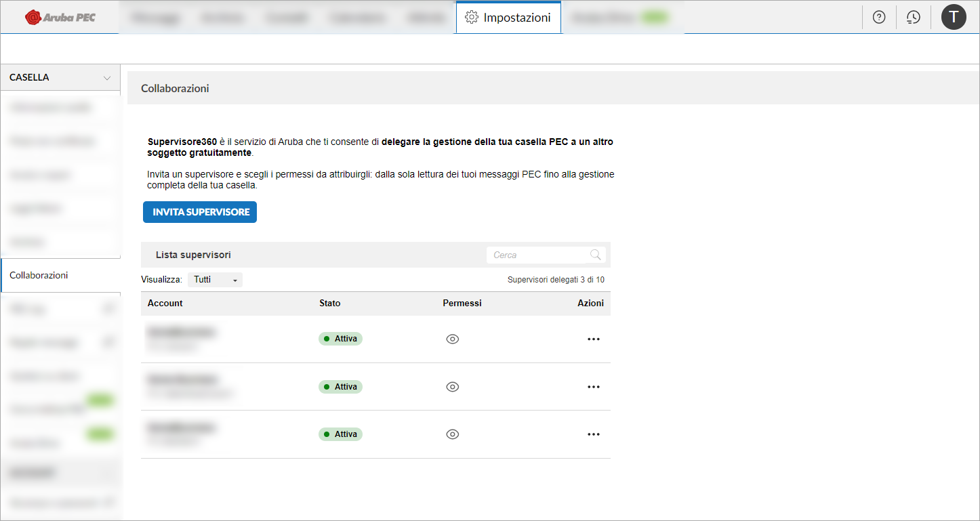The image size is (980, 521).
Task: Switch to the Impostazioni tab
Action: pyautogui.click(x=516, y=18)
